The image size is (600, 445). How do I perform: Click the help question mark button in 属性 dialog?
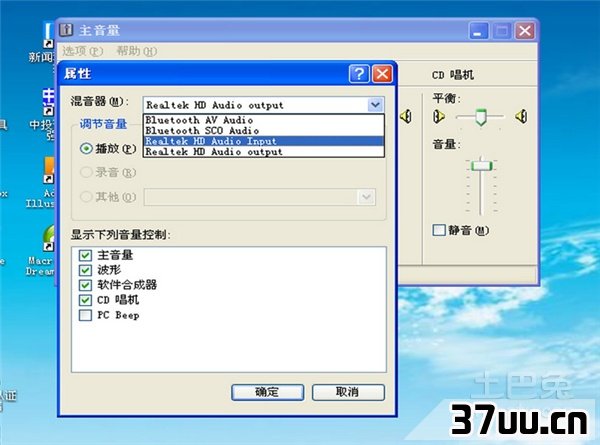(x=359, y=73)
